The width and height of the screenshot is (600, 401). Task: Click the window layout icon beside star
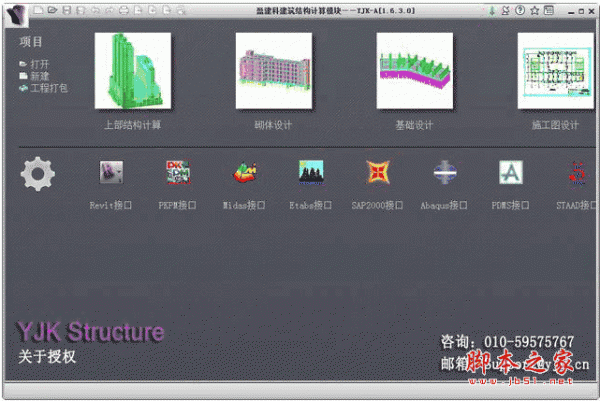(x=549, y=11)
